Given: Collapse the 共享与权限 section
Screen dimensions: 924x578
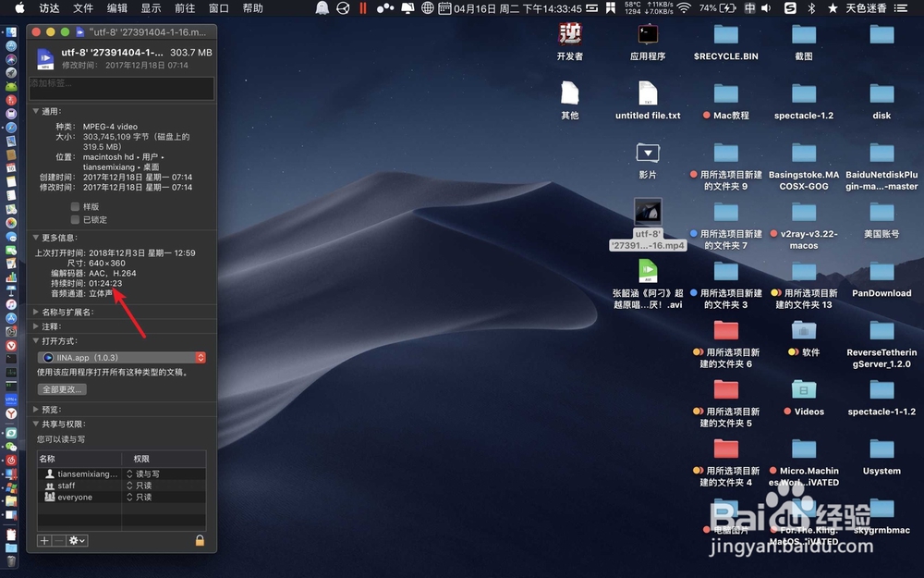Looking at the screenshot, I should click(x=36, y=424).
